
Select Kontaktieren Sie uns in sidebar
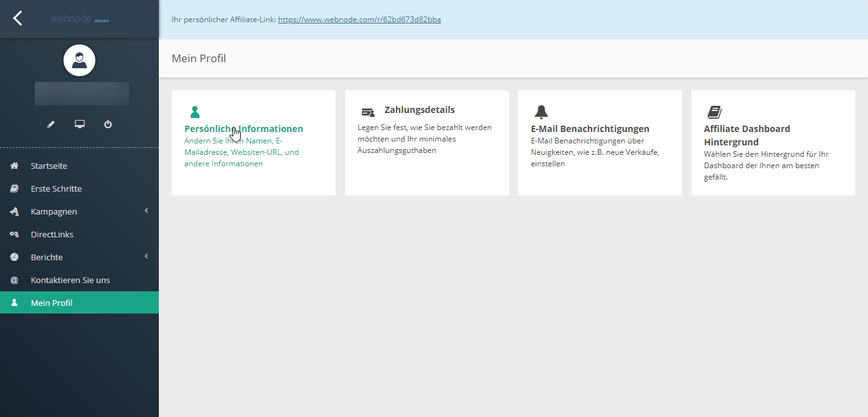coord(70,281)
